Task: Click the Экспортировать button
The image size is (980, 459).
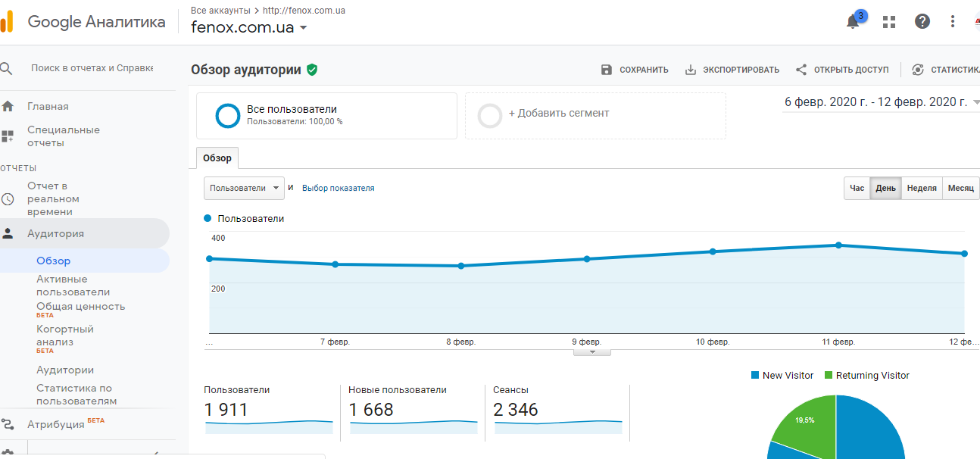Action: pos(732,70)
